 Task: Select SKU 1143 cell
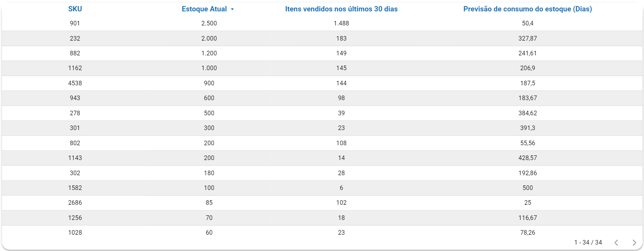coord(75,158)
